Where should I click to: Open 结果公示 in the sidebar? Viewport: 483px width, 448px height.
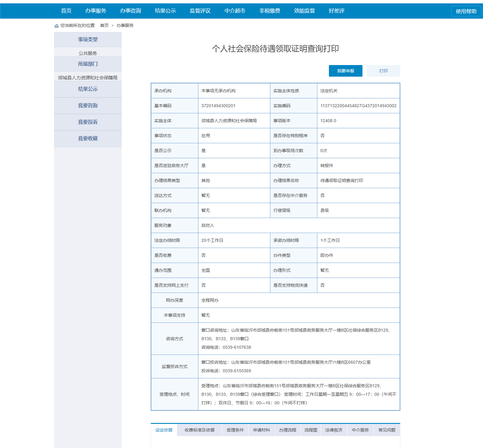(88, 89)
